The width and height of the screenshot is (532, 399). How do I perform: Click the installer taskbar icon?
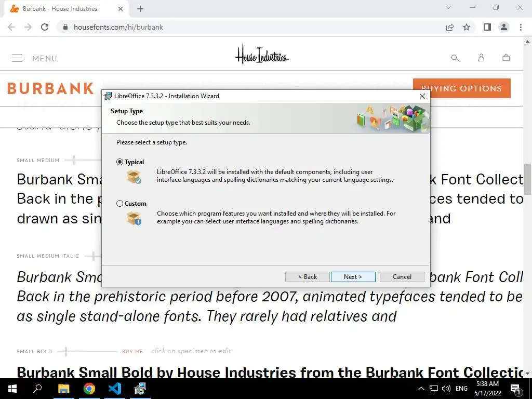click(x=140, y=389)
